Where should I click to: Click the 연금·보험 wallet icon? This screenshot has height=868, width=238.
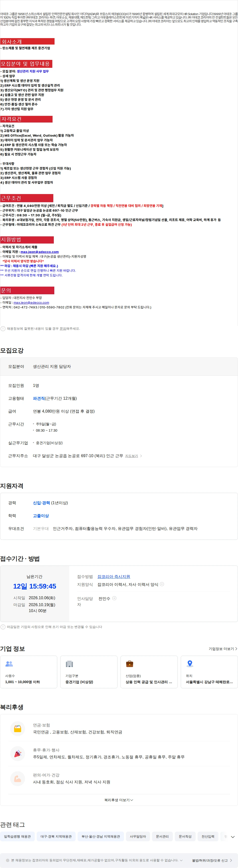tap(18, 728)
